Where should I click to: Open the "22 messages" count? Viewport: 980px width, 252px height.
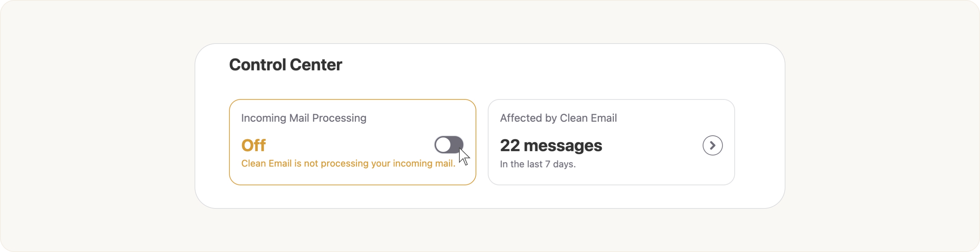pos(551,145)
